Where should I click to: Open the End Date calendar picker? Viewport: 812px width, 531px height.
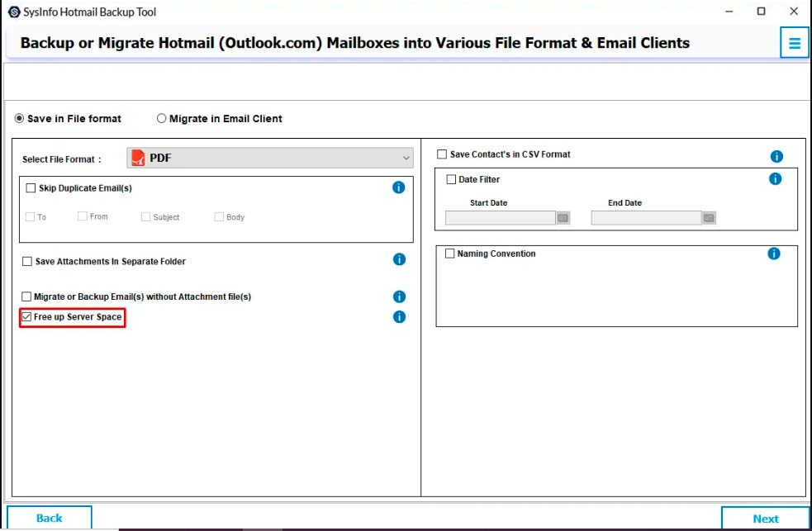[709, 218]
